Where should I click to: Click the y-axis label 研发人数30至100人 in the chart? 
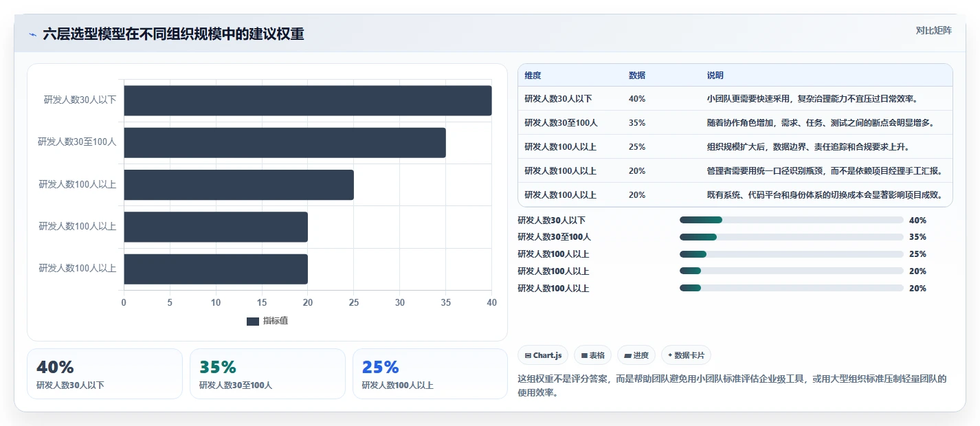click(x=77, y=142)
